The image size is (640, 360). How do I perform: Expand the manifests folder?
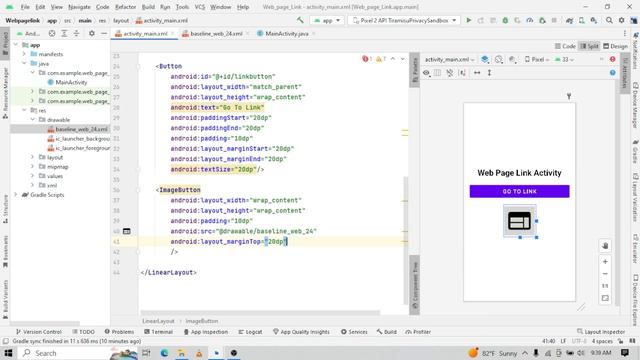coord(24,54)
